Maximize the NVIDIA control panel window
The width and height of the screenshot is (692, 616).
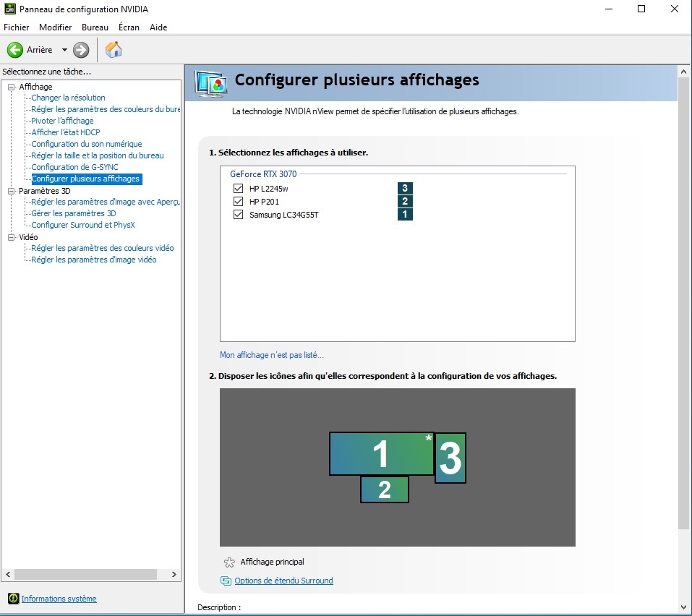[x=641, y=9]
